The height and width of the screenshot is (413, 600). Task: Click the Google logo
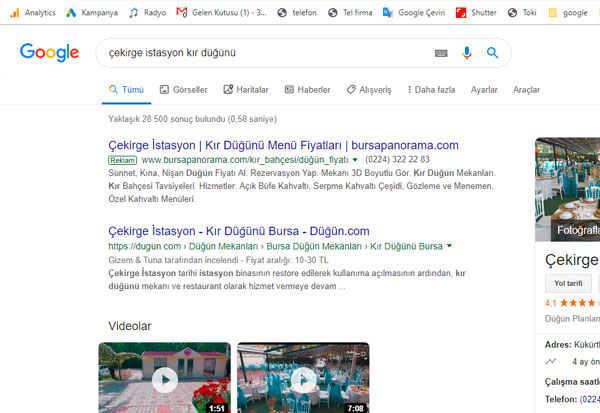coord(49,52)
